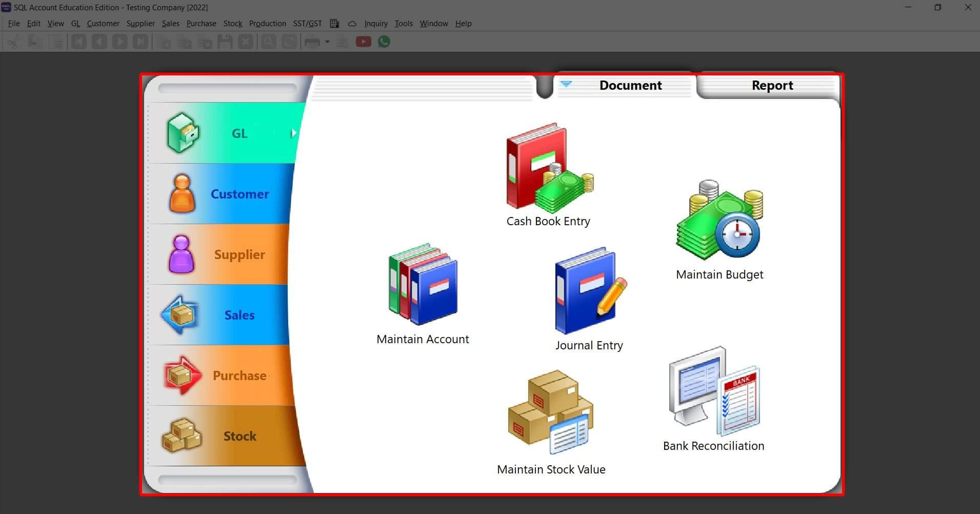The height and width of the screenshot is (514, 980).
Task: Click the 'Maintain Stock Value' label
Action: tap(551, 469)
